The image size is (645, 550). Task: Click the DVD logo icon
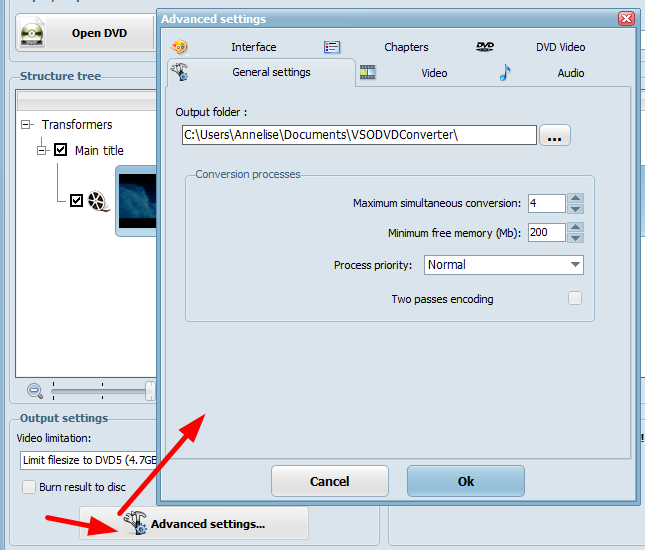pyautogui.click(x=485, y=46)
